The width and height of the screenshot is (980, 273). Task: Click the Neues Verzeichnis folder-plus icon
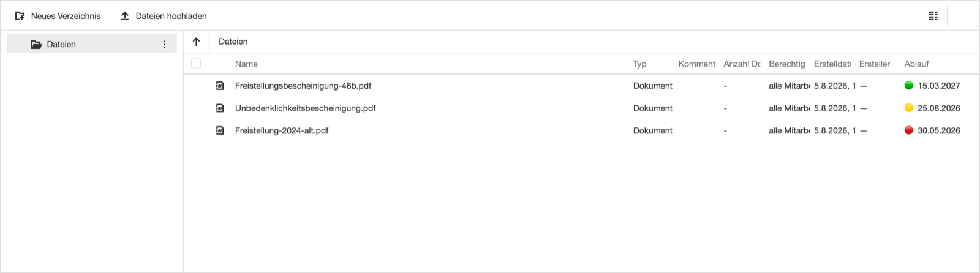coord(20,16)
